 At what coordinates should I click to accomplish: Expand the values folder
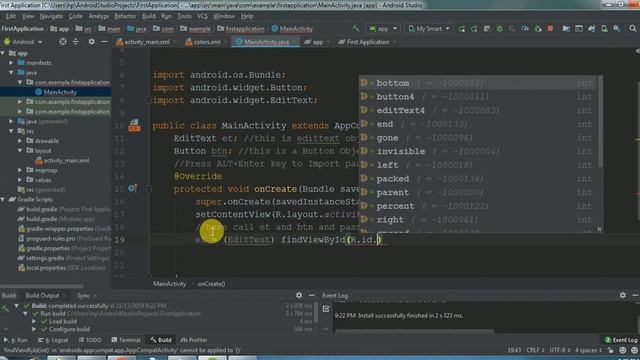tap(20, 180)
